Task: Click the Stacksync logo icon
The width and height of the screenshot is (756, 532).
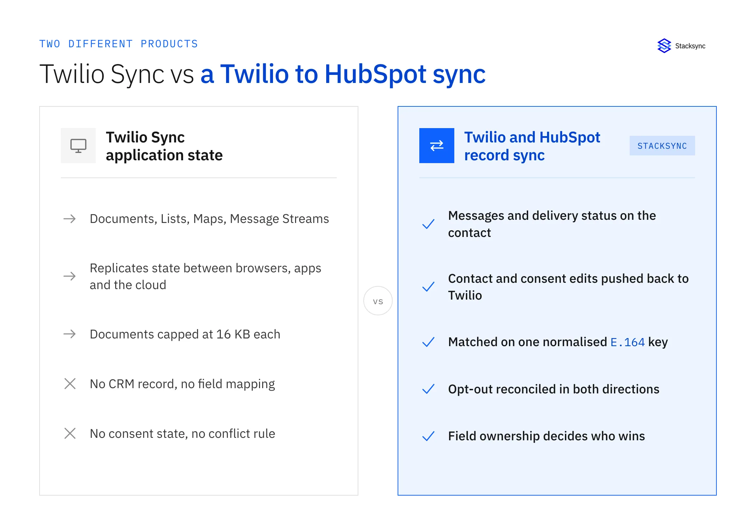Action: [x=664, y=46]
